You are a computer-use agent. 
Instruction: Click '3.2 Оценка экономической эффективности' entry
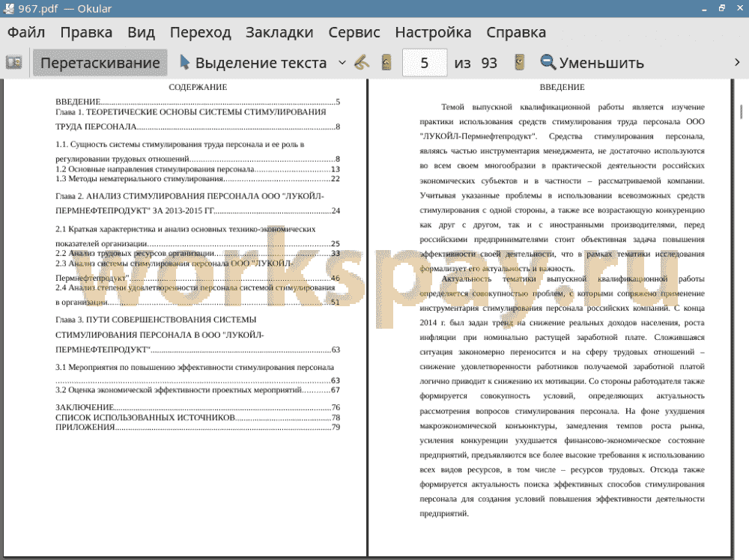(198, 390)
